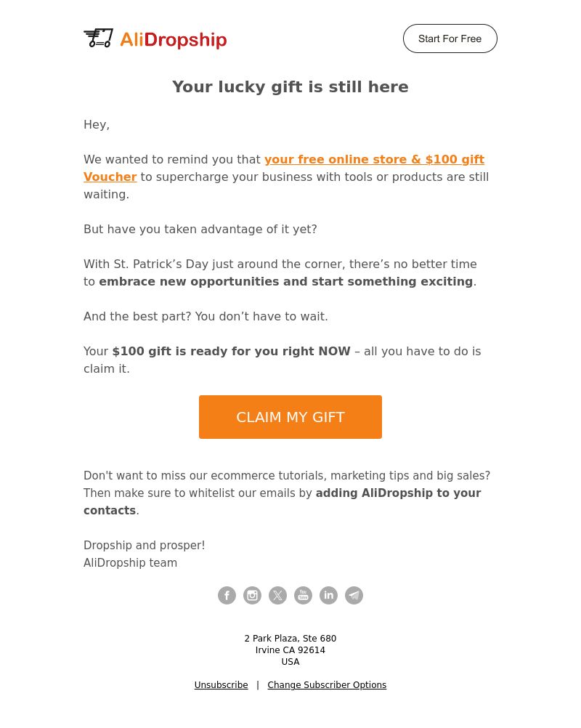This screenshot has width=581, height=728.
Task: Click the '2 Park Plaza, Ste 680' address line
Action: click(x=290, y=639)
